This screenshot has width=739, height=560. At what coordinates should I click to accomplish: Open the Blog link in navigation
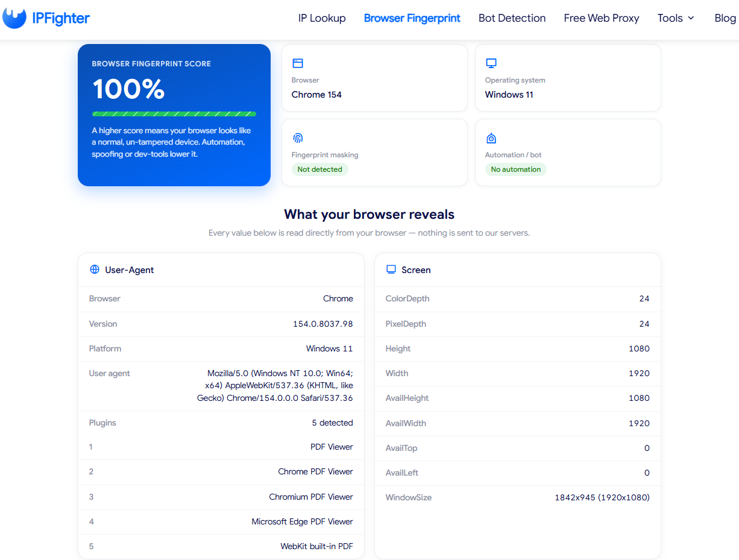click(725, 18)
